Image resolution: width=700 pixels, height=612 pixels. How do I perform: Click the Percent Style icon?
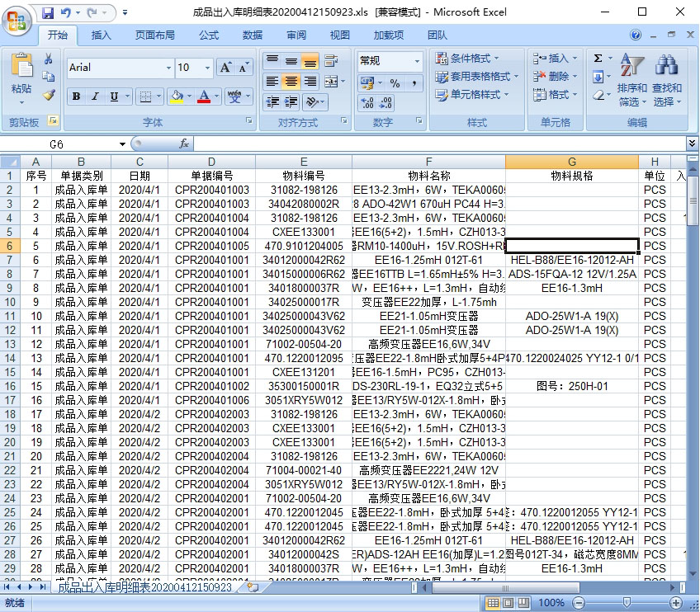click(395, 83)
